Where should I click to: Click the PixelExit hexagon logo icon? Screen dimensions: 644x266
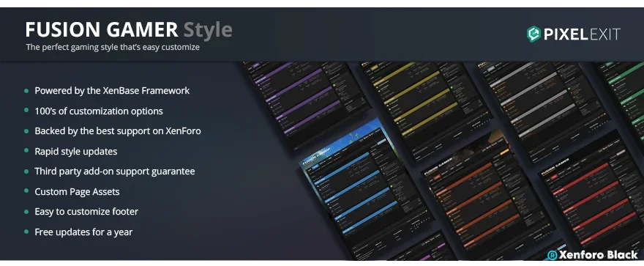click(533, 34)
